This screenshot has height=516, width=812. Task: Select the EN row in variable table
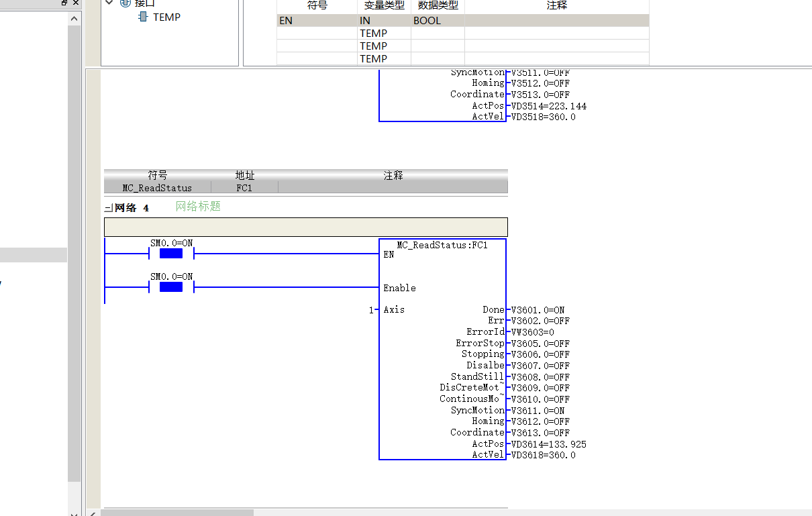coord(463,21)
